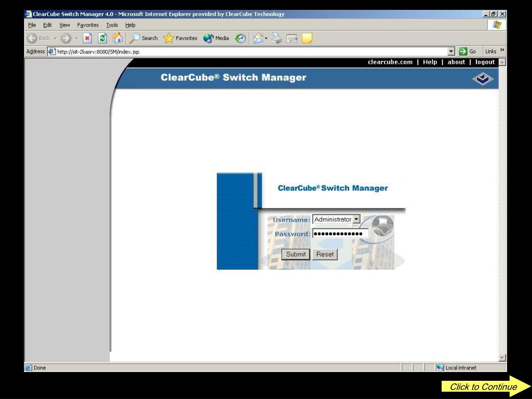Go to Home page icon
532x399 pixels.
click(x=117, y=38)
